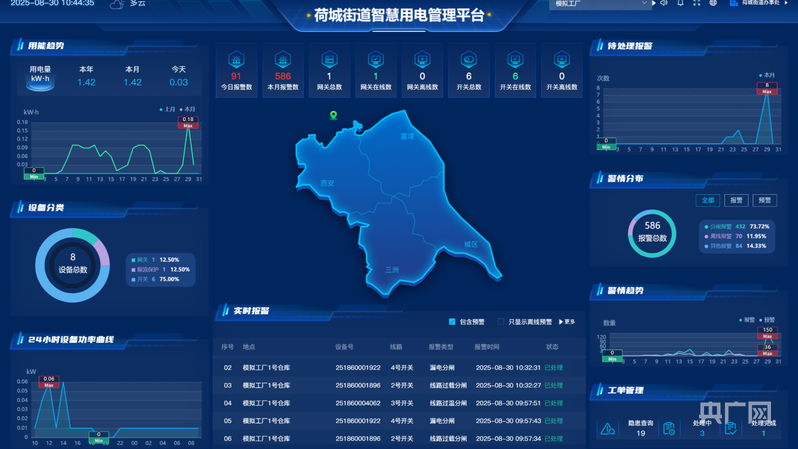Toggle the 上月 legend series in 用能趋势

(167, 109)
